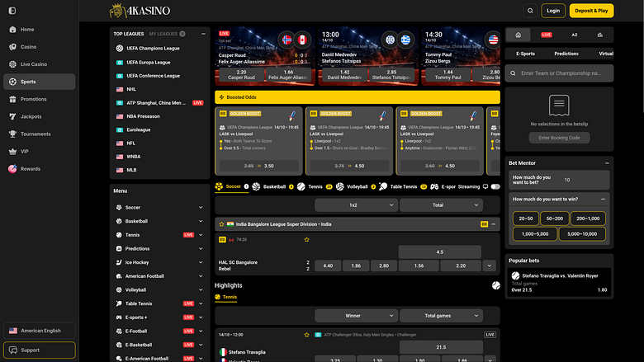Choose the 5,000–10,000 win range

click(x=582, y=234)
